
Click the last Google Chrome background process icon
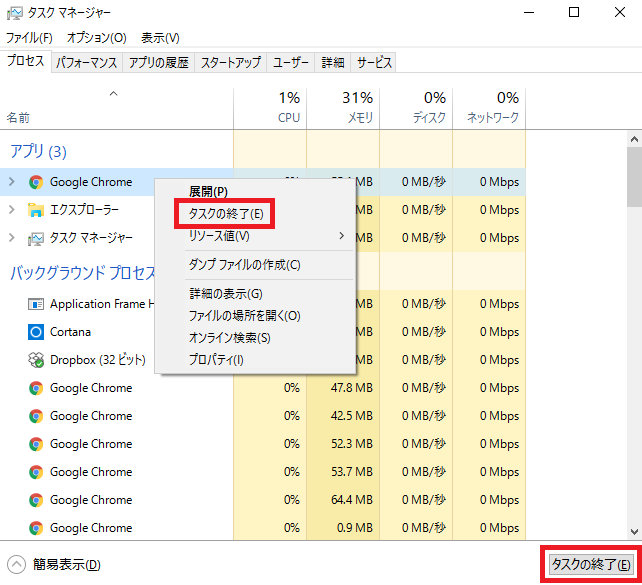pyautogui.click(x=35, y=528)
